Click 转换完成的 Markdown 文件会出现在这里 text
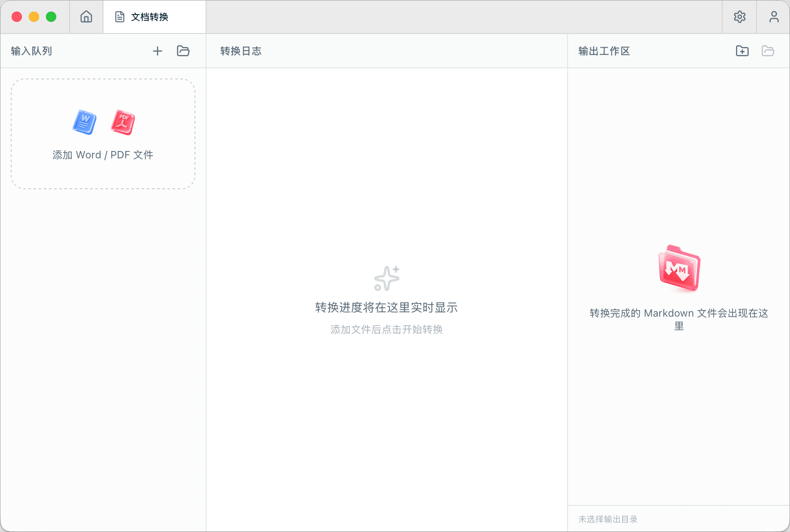Viewport: 790px width, 532px height. [x=679, y=320]
